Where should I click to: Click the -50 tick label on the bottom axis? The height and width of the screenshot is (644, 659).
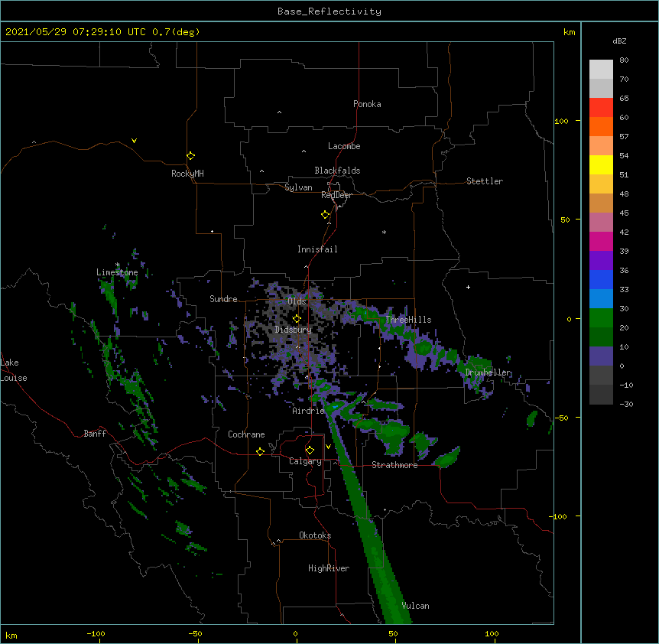[x=195, y=633]
